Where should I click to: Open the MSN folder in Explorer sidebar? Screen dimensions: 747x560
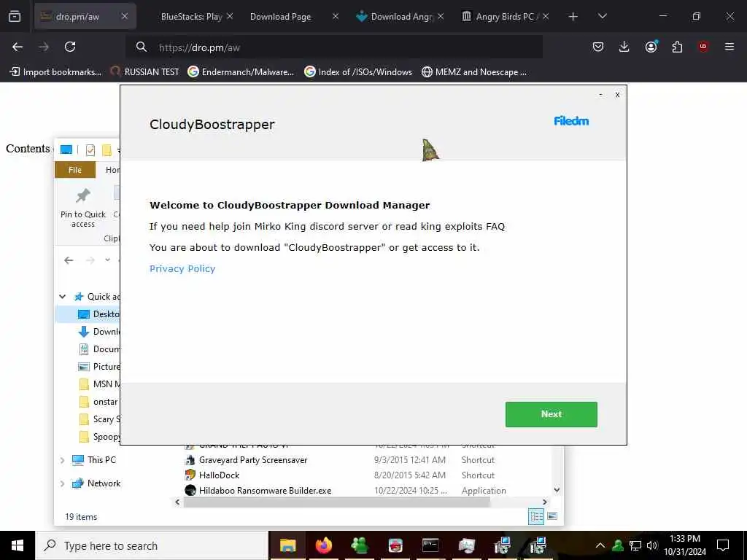[98, 384]
